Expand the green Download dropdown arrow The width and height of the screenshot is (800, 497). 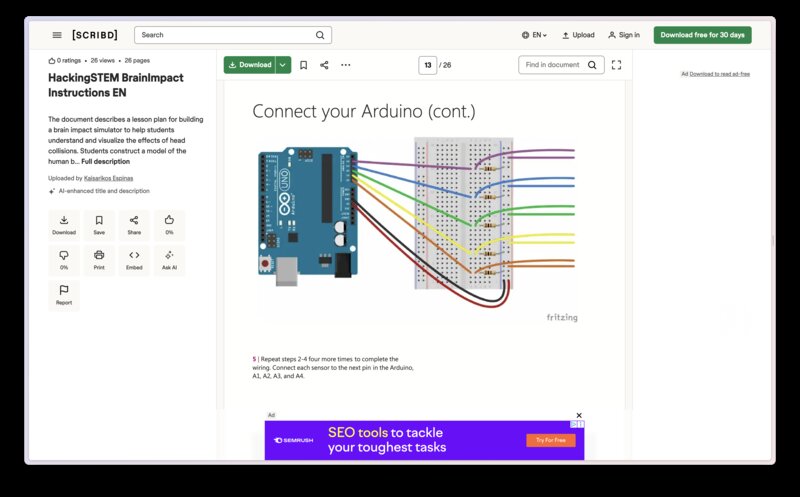pos(283,65)
